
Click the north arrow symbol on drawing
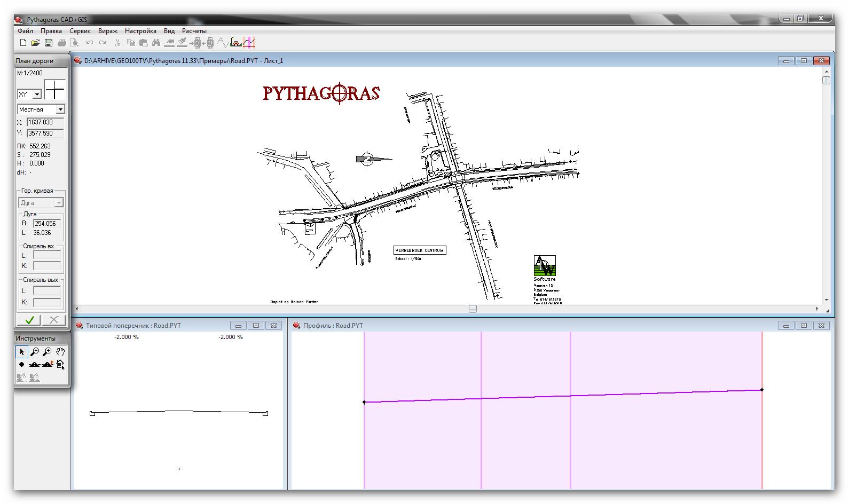coord(374,159)
